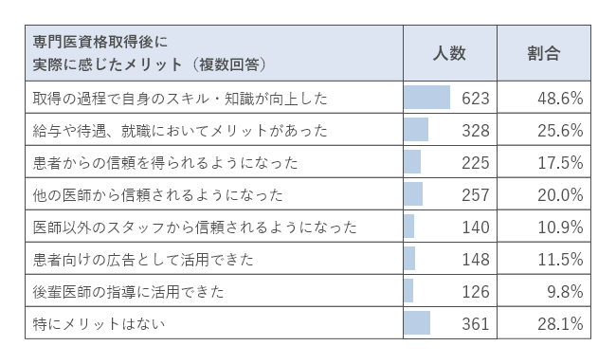Image resolution: width=616 pixels, height=364 pixels.
Task: Click the 専門医資格取得後に header cell
Action: [x=214, y=53]
